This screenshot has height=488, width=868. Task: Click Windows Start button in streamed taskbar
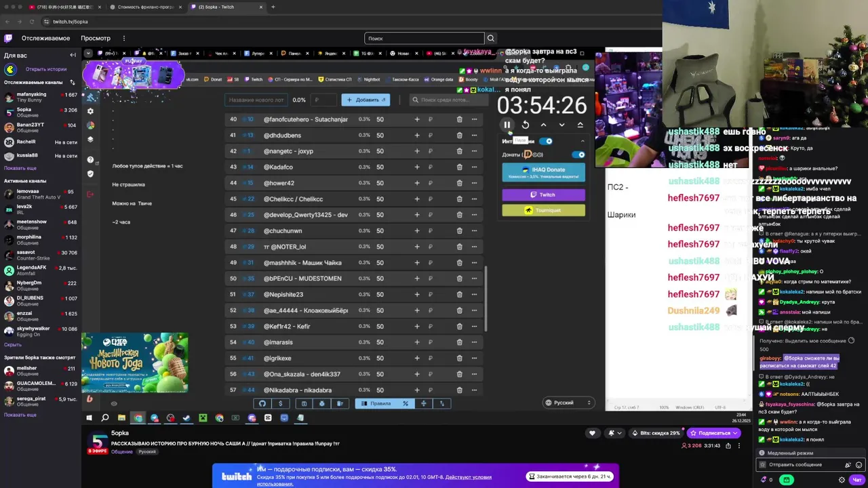pyautogui.click(x=89, y=418)
